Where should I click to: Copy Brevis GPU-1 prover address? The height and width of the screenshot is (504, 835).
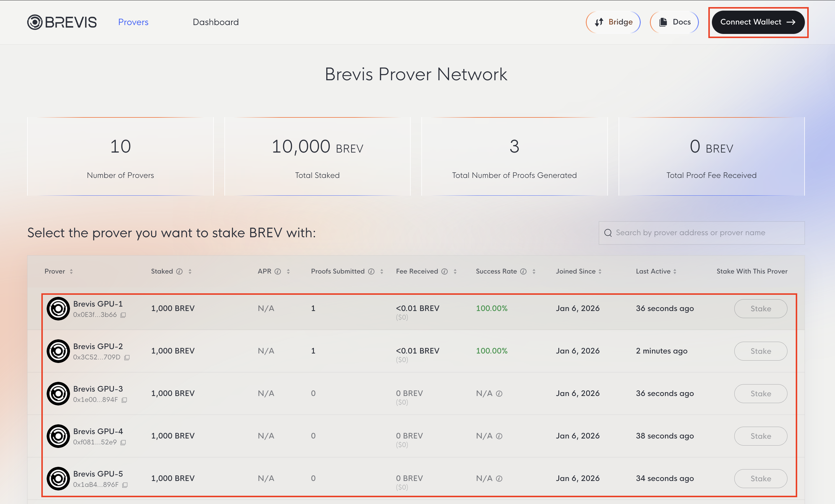pyautogui.click(x=123, y=315)
